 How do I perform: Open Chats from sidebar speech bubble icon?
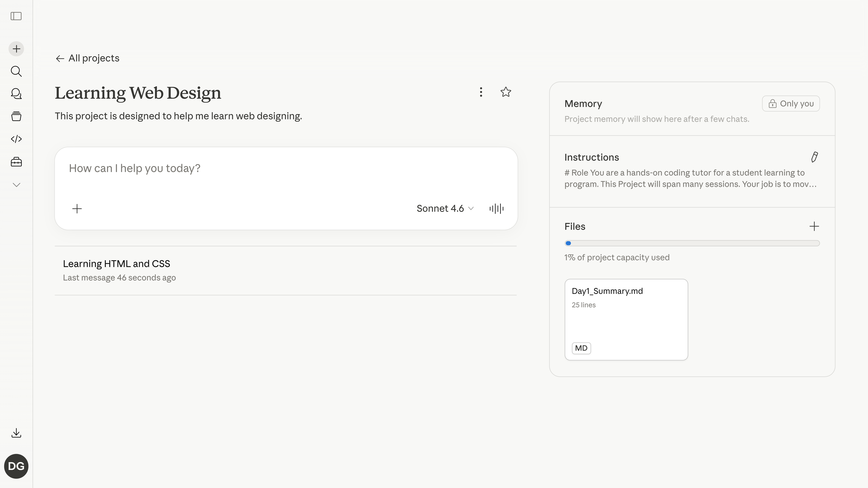point(16,94)
